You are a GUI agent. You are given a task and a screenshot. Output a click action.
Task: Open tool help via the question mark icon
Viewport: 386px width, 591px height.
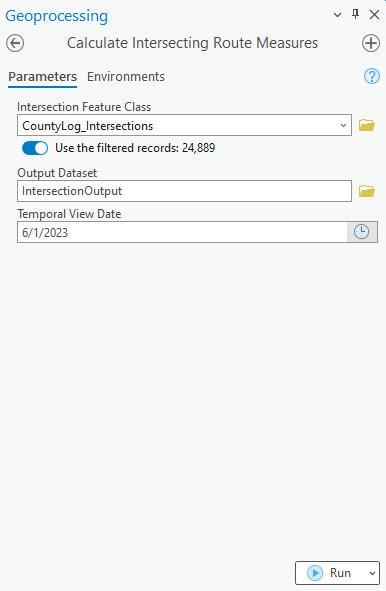coord(372,76)
